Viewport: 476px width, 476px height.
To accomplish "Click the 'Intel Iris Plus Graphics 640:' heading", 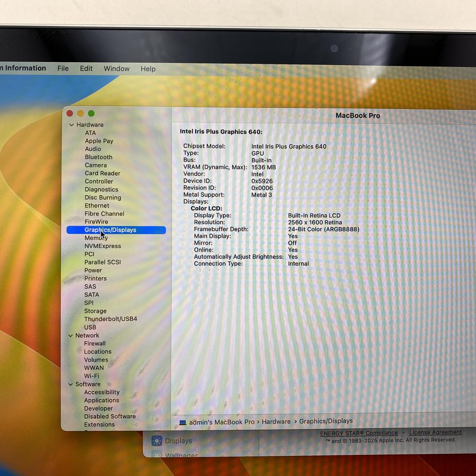I will [221, 132].
